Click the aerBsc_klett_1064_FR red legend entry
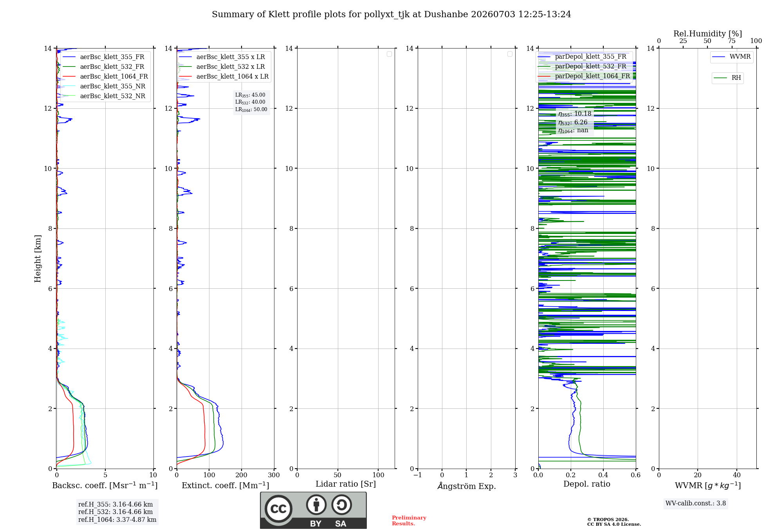This screenshot has height=532, width=783. [x=105, y=77]
